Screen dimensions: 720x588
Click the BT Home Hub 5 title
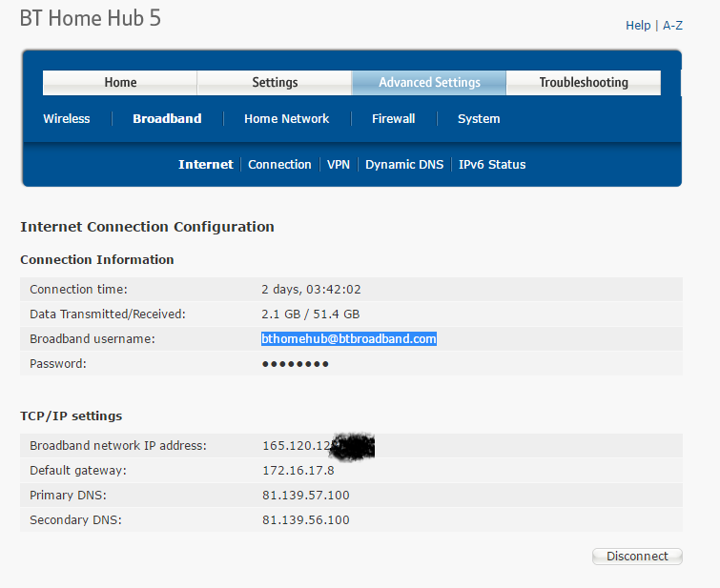point(91,18)
